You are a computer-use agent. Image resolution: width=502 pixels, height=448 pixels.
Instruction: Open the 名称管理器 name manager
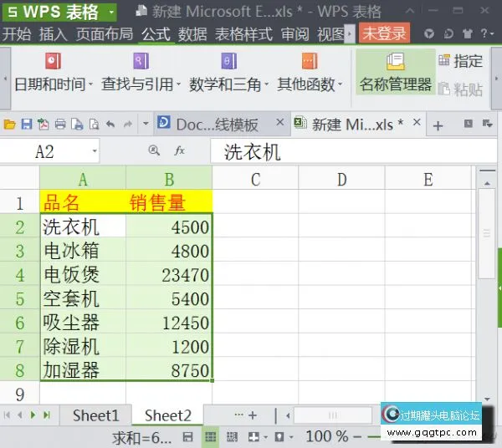point(396,72)
